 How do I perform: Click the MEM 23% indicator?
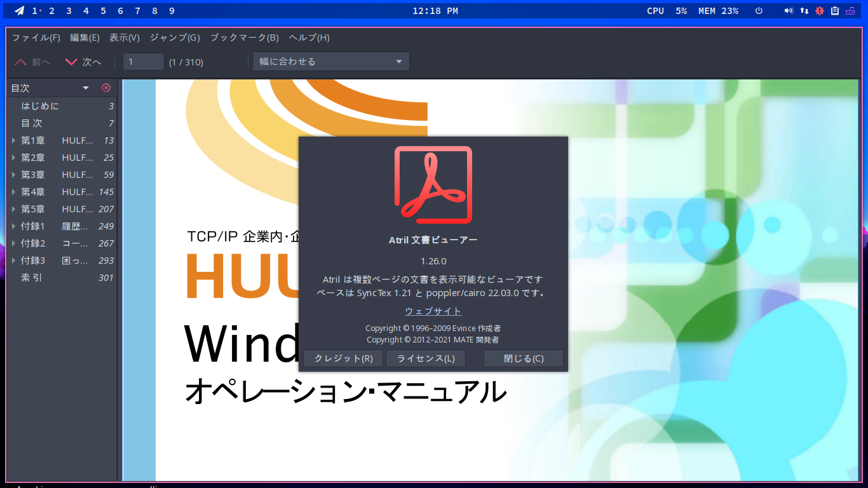pyautogui.click(x=718, y=11)
